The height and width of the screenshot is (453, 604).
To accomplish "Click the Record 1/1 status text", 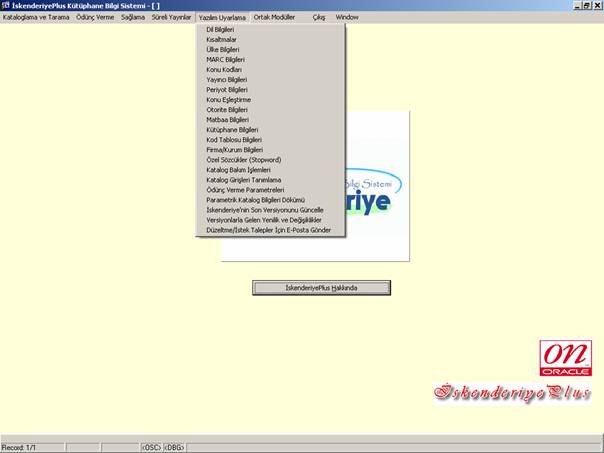I will point(18,448).
